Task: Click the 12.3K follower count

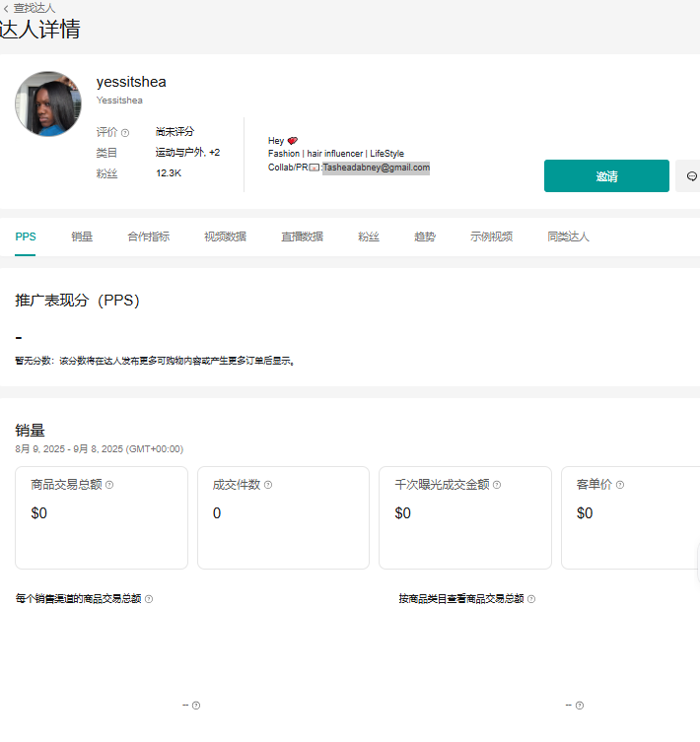Action: click(x=169, y=173)
